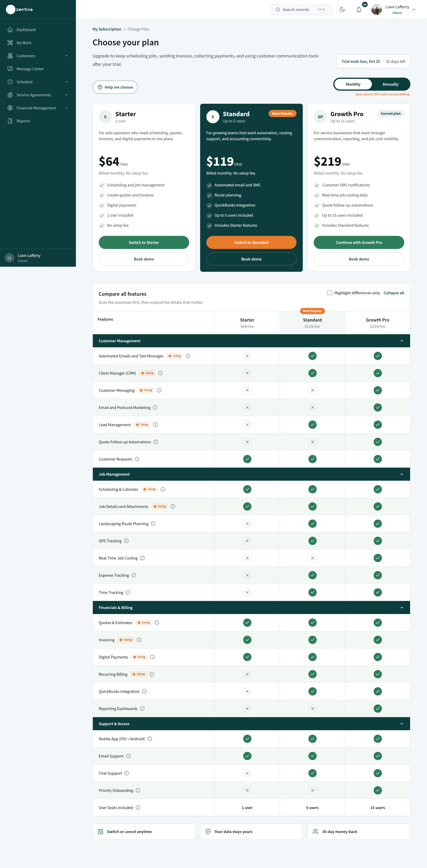The height and width of the screenshot is (868, 427).
Task: Click the Message Center chat icon
Action: click(x=10, y=69)
